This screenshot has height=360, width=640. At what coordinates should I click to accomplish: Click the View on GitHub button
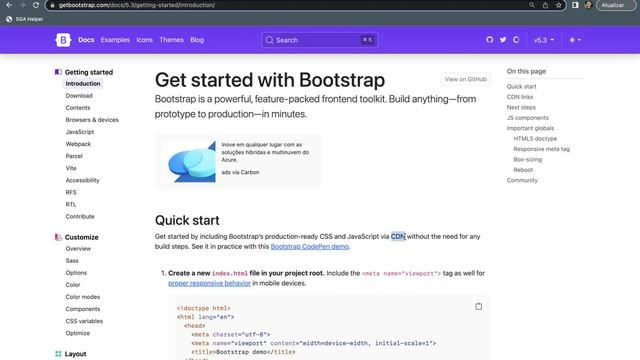pos(466,79)
